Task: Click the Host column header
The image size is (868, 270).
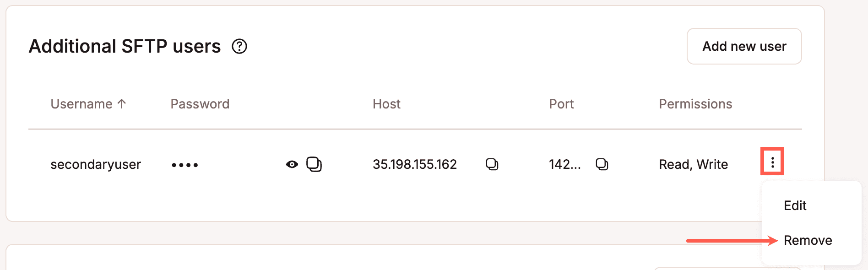Action: click(x=386, y=104)
